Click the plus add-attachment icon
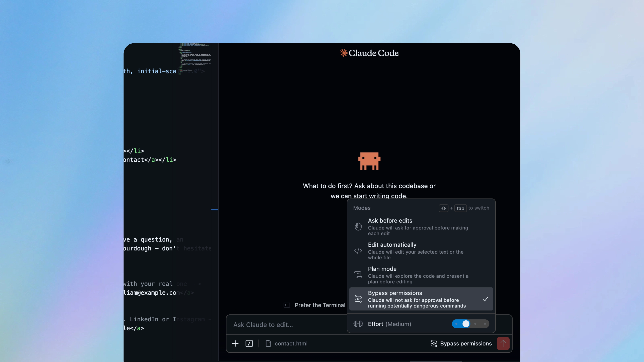The width and height of the screenshot is (644, 362). (235, 344)
